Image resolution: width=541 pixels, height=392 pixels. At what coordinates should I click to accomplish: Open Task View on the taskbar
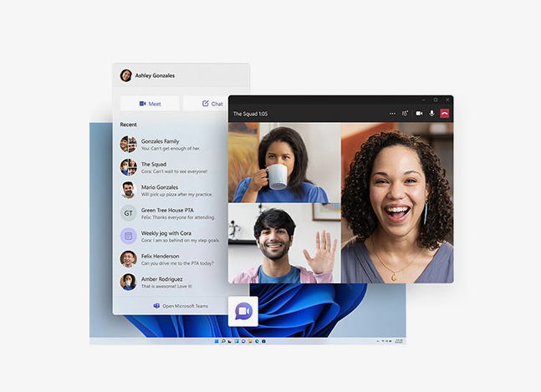pos(230,341)
